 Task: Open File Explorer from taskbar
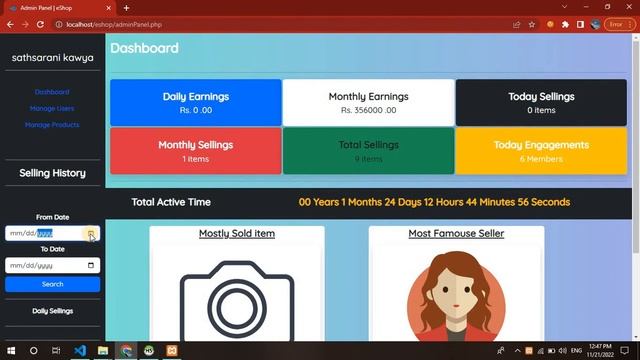pyautogui.click(x=103, y=351)
